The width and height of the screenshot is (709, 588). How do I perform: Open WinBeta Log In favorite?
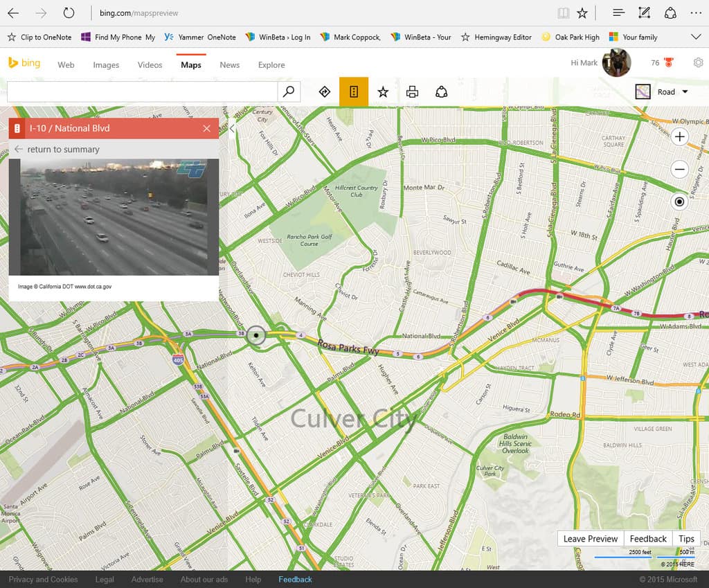coord(278,37)
